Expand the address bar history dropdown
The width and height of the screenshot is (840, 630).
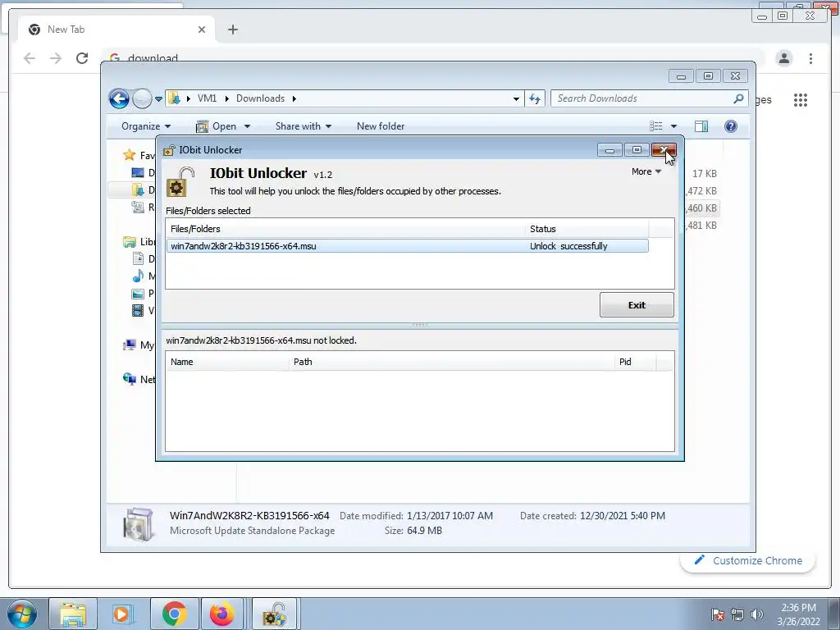point(516,98)
